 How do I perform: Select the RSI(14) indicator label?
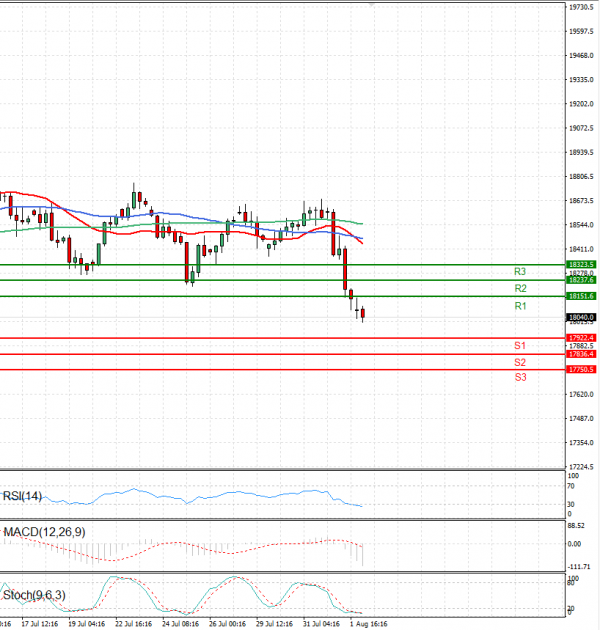23,496
